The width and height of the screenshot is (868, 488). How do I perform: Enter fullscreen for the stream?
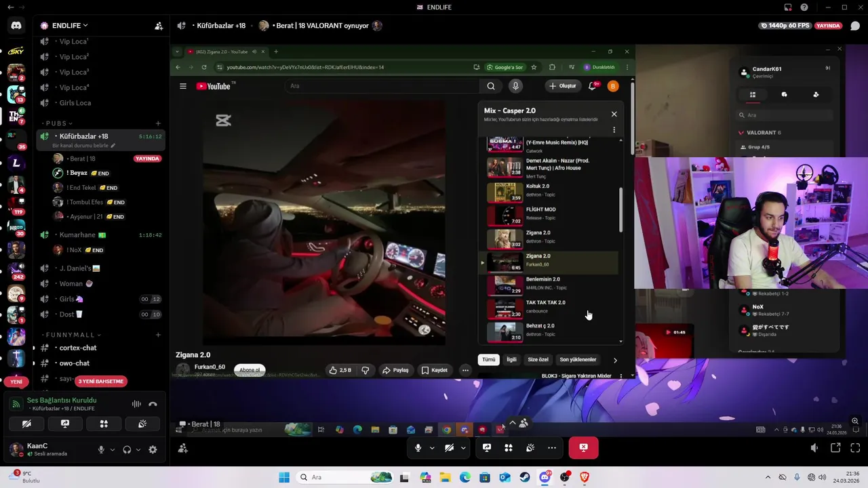(855, 447)
